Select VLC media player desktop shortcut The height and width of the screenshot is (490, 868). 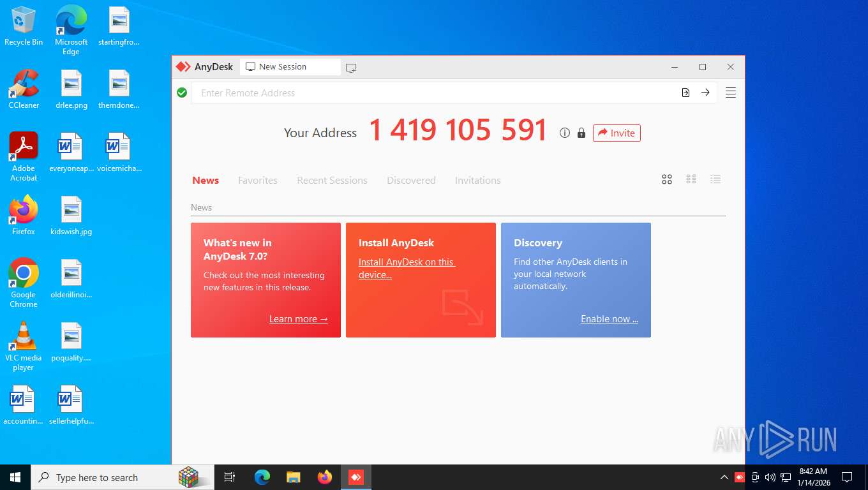click(24, 346)
